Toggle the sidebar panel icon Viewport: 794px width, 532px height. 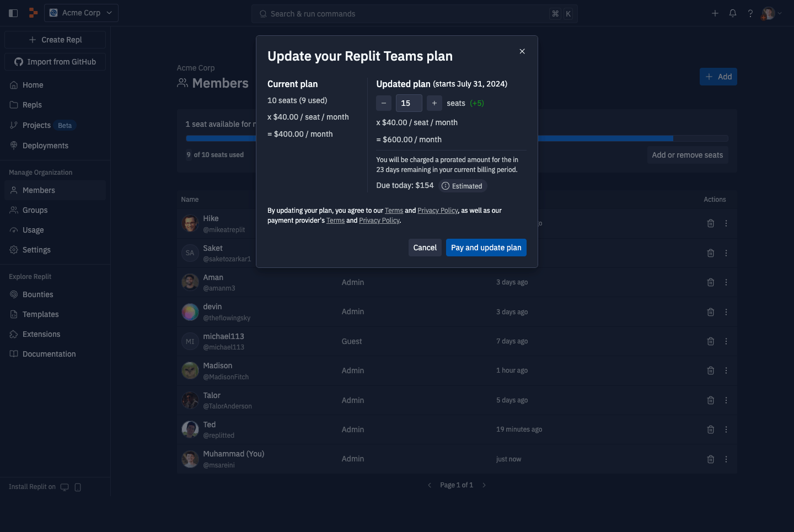pos(13,13)
